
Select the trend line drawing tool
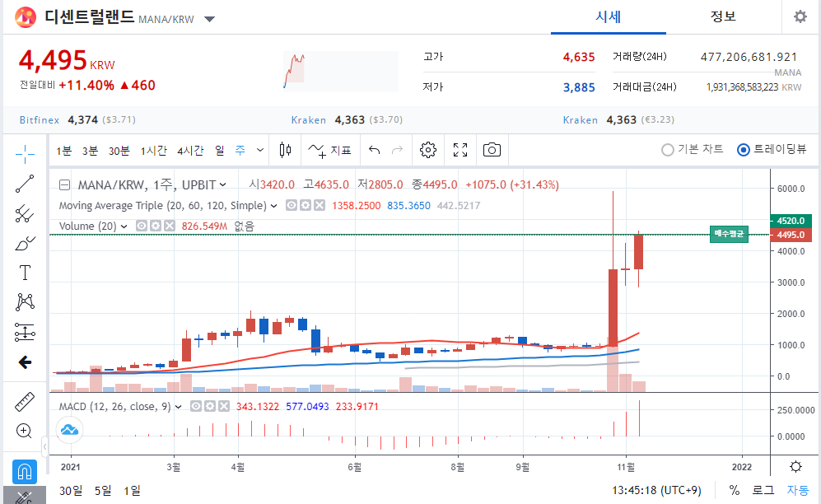pos(25,184)
